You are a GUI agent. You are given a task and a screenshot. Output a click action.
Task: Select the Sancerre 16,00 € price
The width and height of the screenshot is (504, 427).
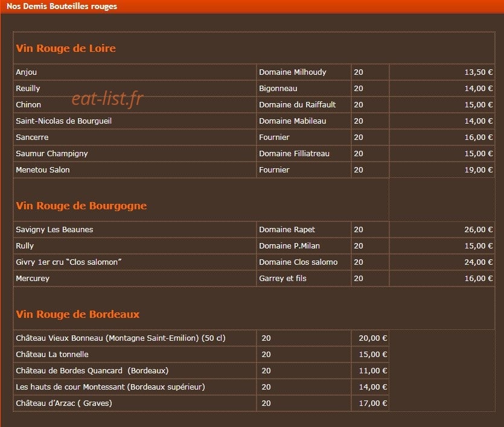coord(478,138)
